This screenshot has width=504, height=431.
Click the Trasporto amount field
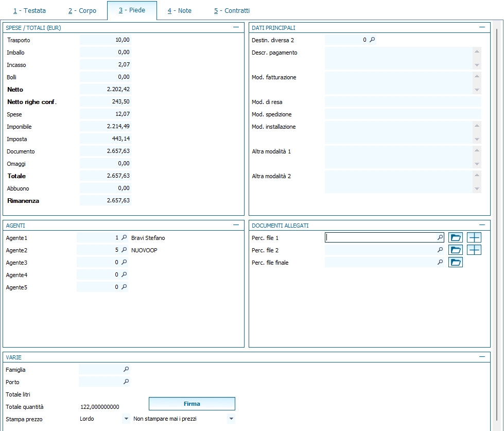[x=106, y=40]
